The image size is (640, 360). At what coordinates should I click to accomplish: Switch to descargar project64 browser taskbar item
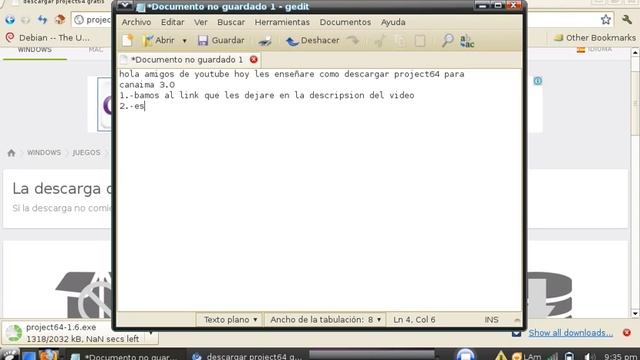click(247, 356)
